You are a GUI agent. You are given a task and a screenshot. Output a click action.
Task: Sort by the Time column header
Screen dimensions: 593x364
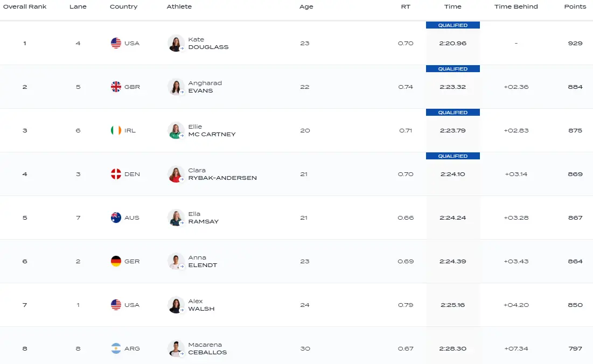(452, 6)
